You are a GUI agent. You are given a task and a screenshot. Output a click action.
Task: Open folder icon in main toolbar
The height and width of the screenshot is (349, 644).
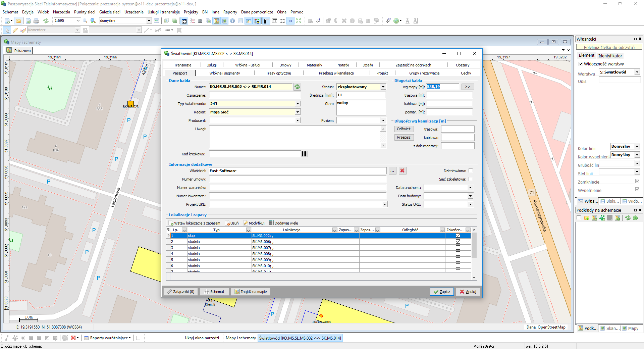point(18,21)
